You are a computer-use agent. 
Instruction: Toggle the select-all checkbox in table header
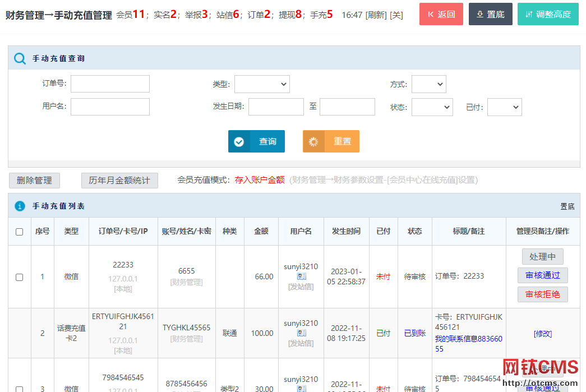click(x=20, y=232)
